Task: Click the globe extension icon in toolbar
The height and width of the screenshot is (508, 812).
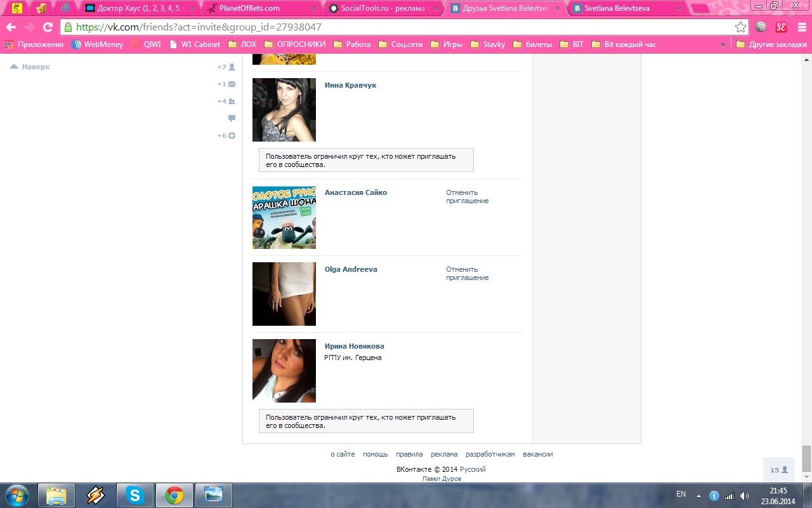Action: pos(761,27)
